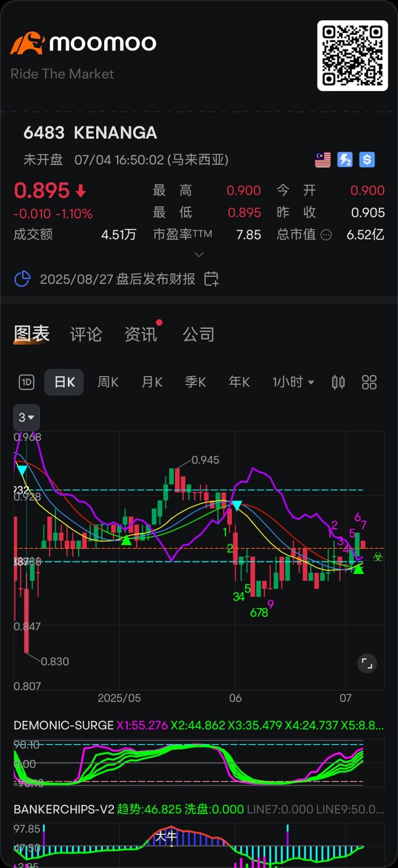Open the 1小时 timeframe dropdown
Viewport: 398px width, 868px height.
pos(293,382)
